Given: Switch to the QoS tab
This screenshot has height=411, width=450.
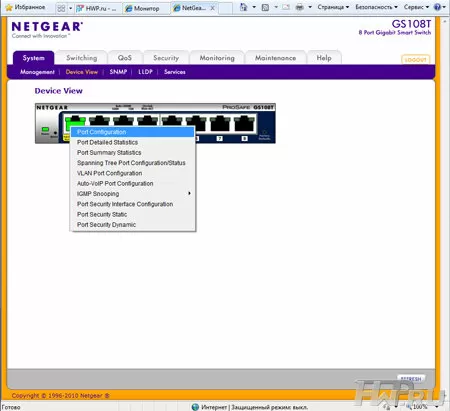Looking at the screenshot, I should (x=125, y=58).
